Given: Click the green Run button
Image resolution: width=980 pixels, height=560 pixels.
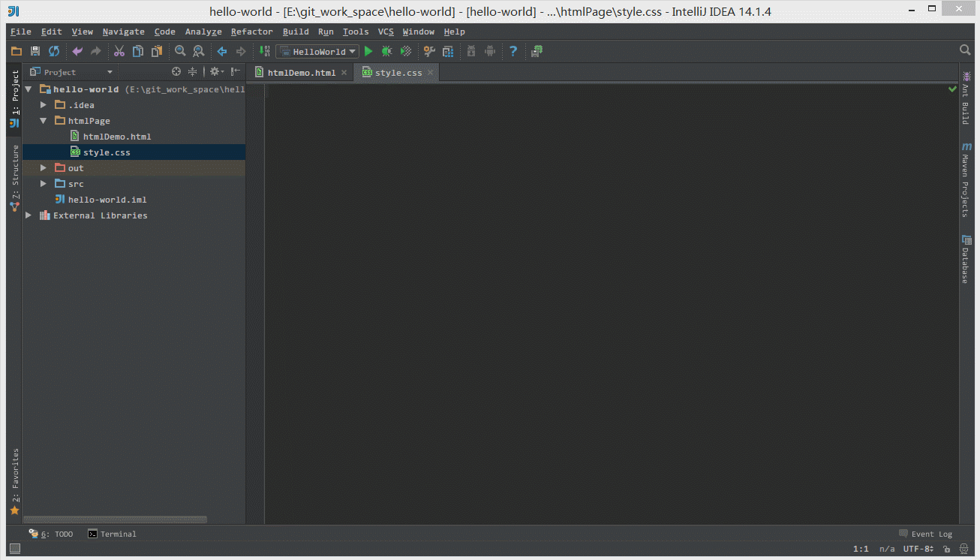Looking at the screenshot, I should tap(368, 51).
